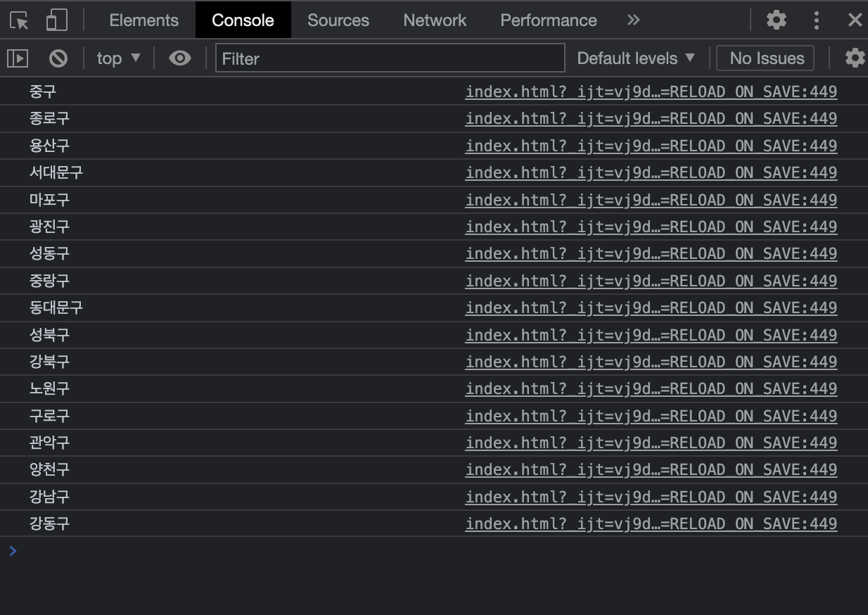Select the 양천구 log message text
868x615 pixels.
(x=49, y=469)
